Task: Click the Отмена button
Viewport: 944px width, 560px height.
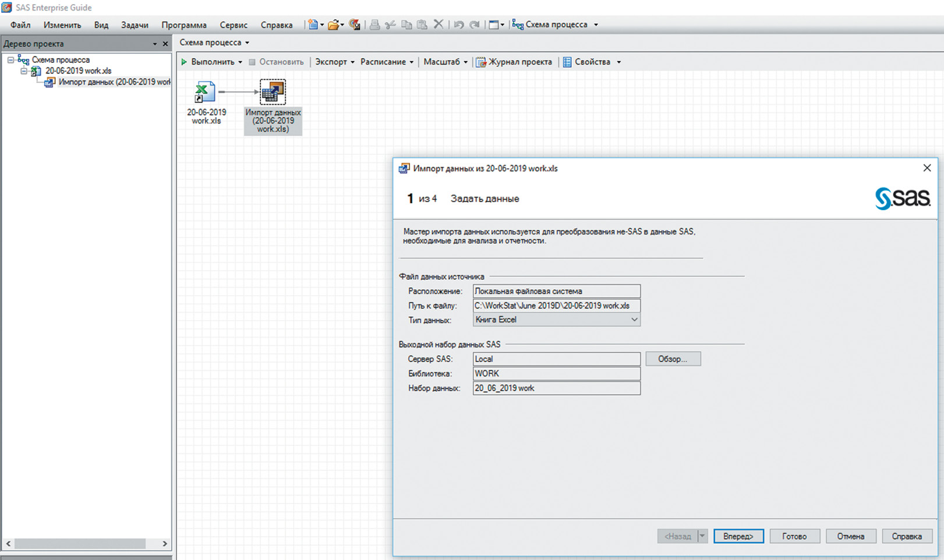Action: [851, 536]
